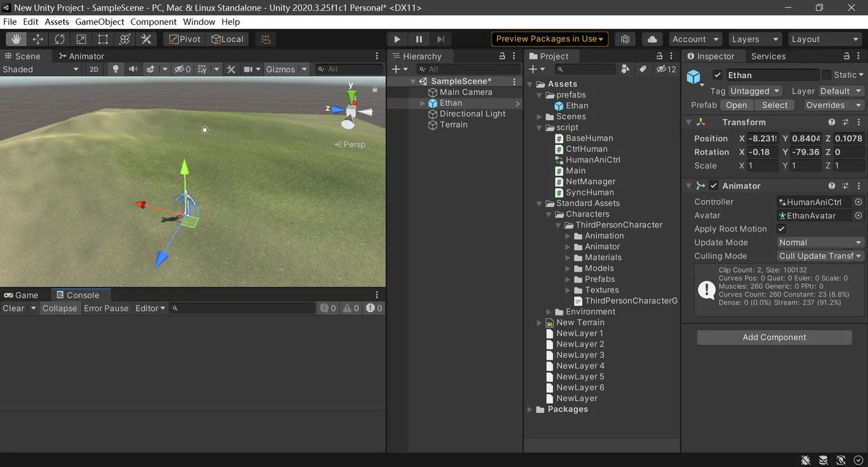Toggle scene lighting bulb icon
Screen dimensions: 868x467
115,69
